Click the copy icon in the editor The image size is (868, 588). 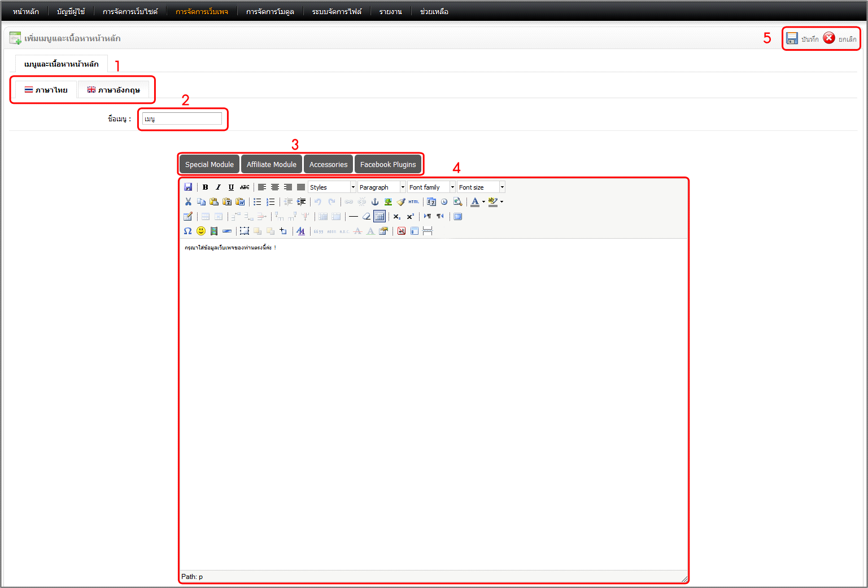201,201
